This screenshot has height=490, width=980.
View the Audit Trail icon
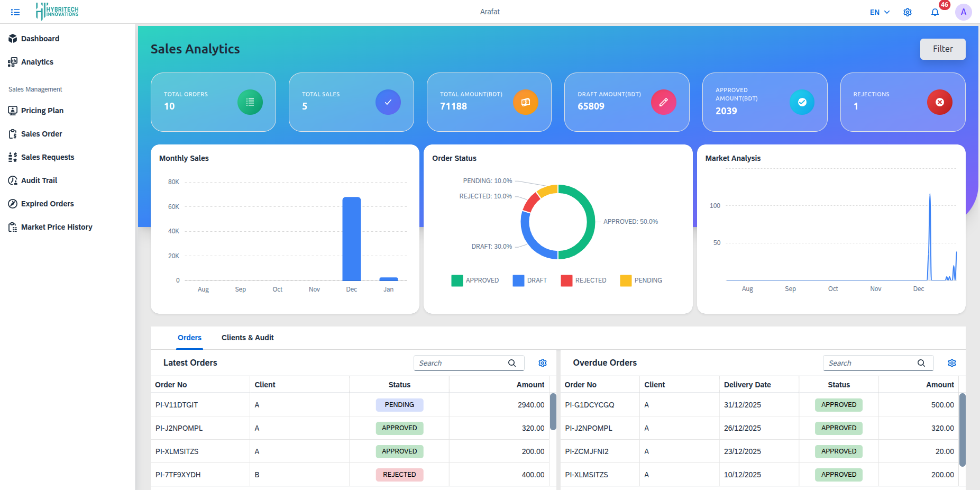12,180
